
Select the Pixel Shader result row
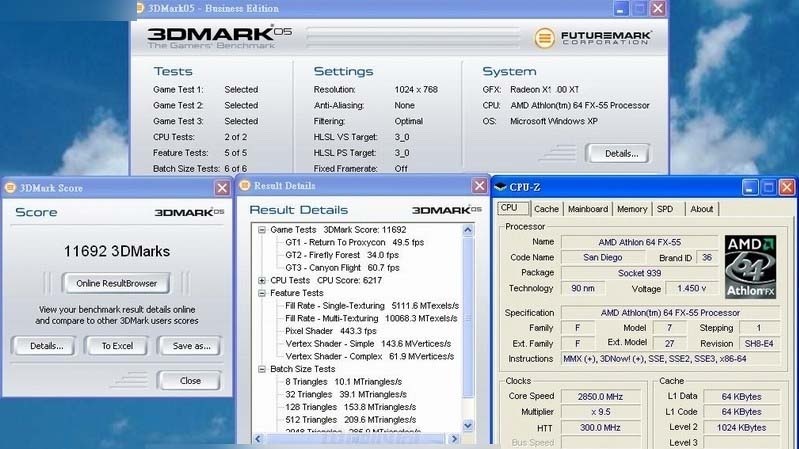coord(331,331)
